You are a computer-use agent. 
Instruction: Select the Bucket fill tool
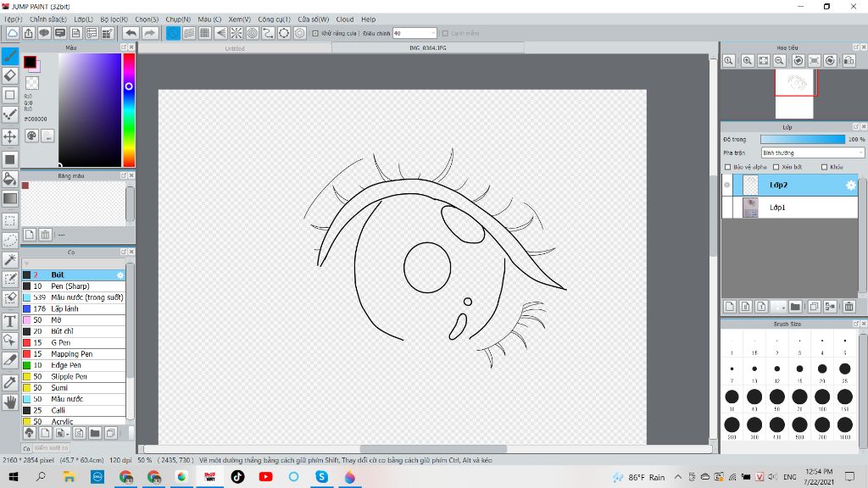tap(10, 179)
